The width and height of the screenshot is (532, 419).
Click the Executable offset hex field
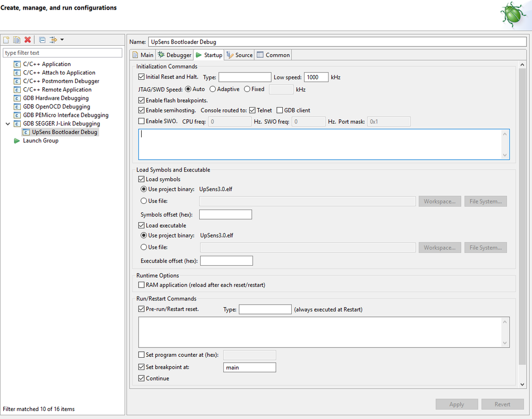226,261
